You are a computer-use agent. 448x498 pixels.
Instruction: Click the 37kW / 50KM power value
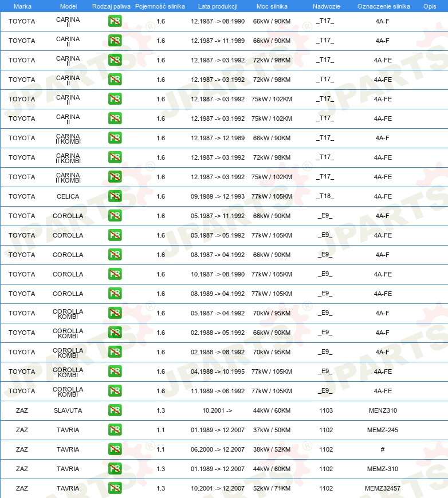tap(272, 430)
